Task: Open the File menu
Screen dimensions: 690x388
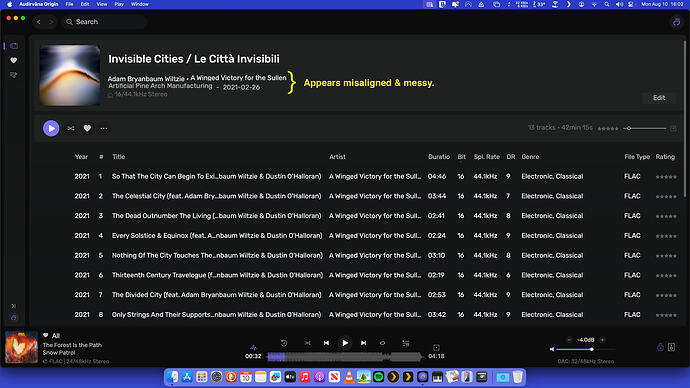Action: 70,4
